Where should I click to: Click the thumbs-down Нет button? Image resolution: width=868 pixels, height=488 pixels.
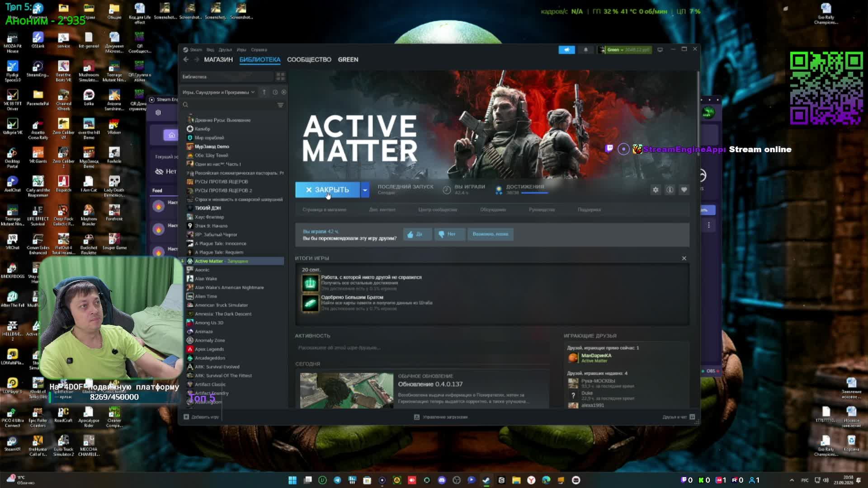point(449,234)
